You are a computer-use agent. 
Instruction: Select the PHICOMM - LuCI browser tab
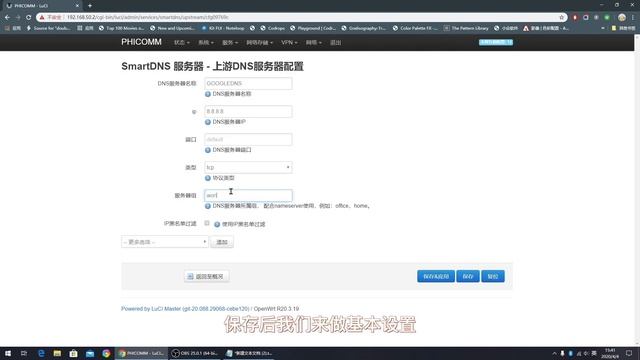click(42, 6)
